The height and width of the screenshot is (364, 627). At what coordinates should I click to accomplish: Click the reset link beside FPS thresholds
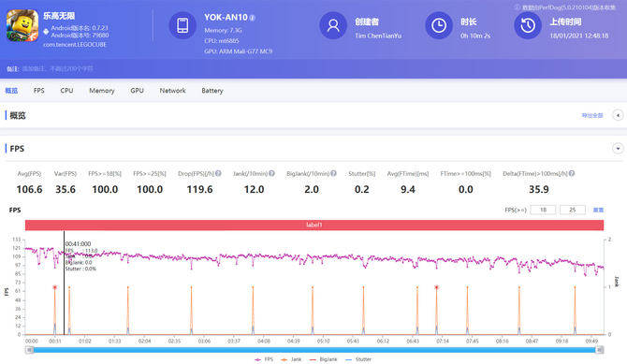(x=598, y=210)
